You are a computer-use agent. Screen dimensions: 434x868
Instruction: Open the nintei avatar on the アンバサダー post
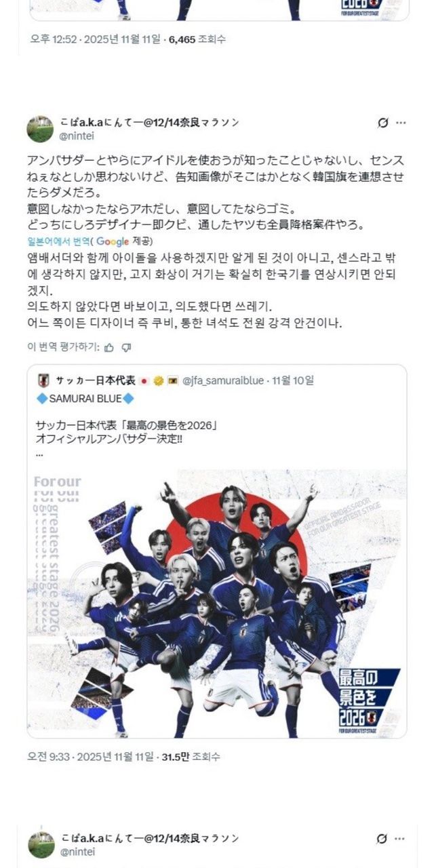coord(41,129)
